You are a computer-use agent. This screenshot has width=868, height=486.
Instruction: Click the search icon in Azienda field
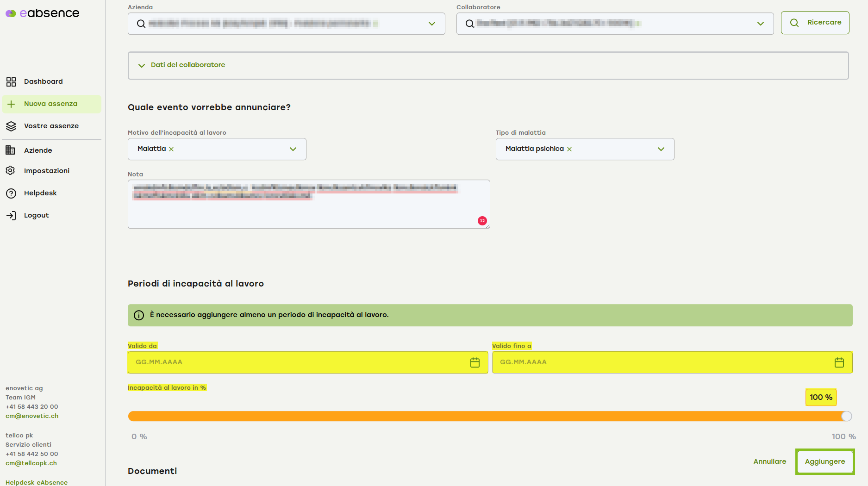141,24
